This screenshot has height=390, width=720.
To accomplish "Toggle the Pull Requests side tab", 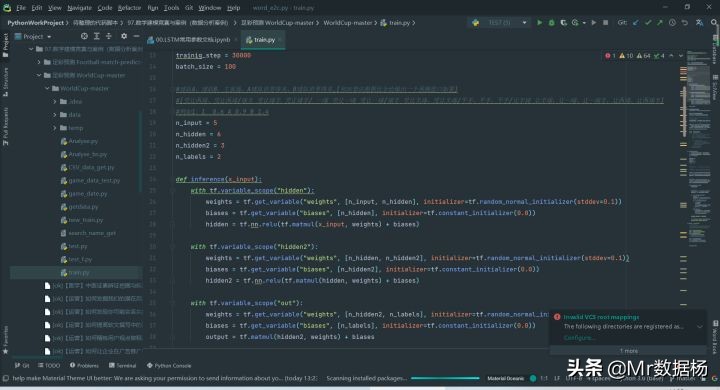I will [x=6, y=126].
